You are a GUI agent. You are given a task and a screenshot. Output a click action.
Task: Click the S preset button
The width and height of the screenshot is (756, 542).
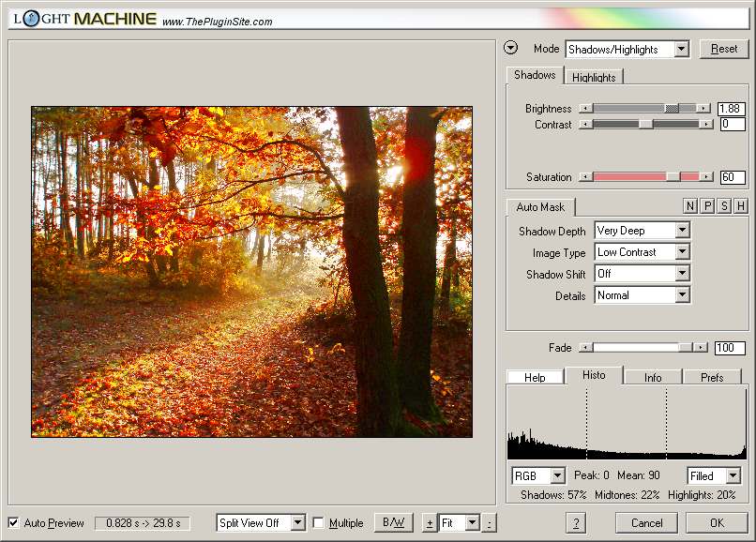pyautogui.click(x=724, y=206)
